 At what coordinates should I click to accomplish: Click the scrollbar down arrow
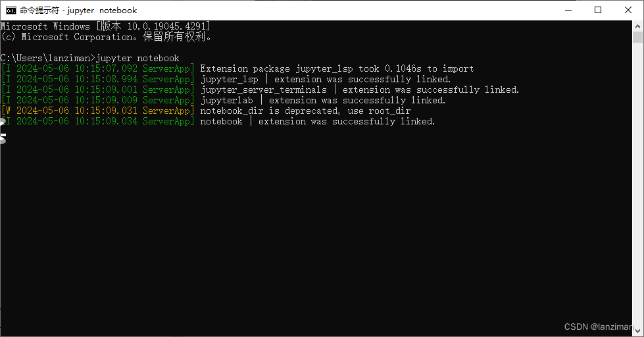[x=637, y=331]
